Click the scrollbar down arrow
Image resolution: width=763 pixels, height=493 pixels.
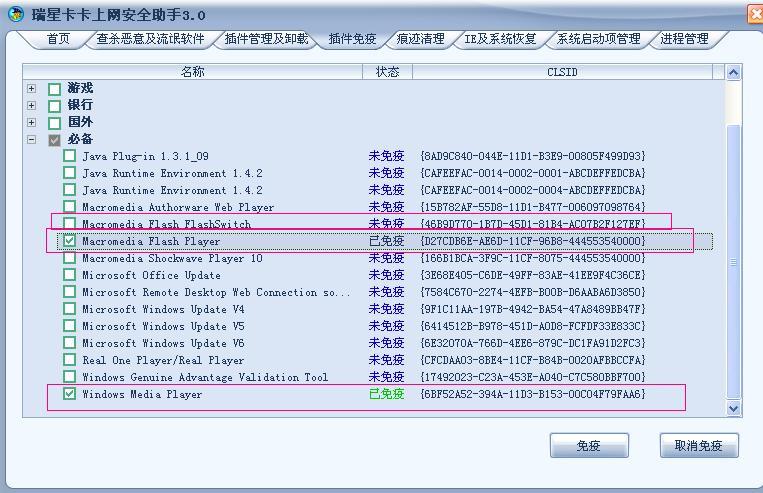pyautogui.click(x=733, y=408)
